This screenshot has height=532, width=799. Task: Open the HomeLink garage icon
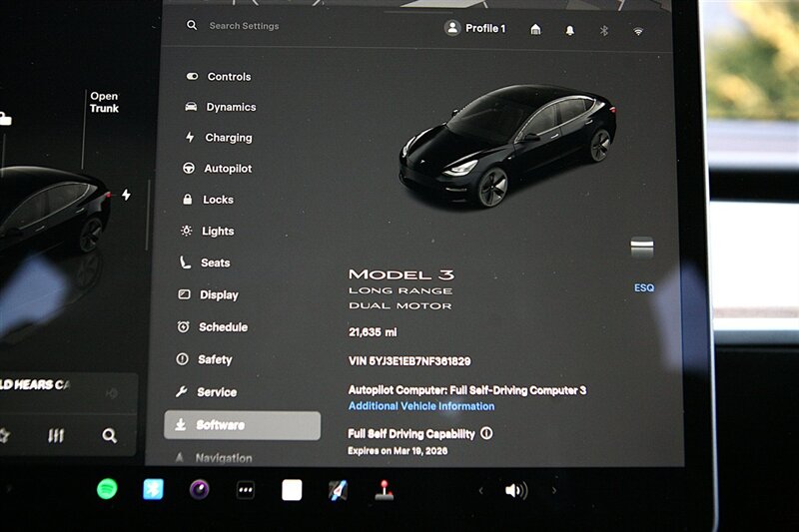point(535,30)
